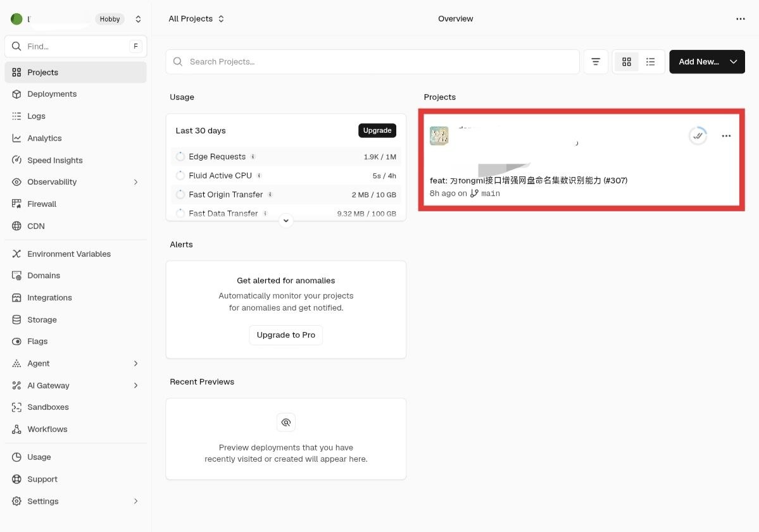
Task: Expand the usage list chevron
Action: (x=285, y=221)
